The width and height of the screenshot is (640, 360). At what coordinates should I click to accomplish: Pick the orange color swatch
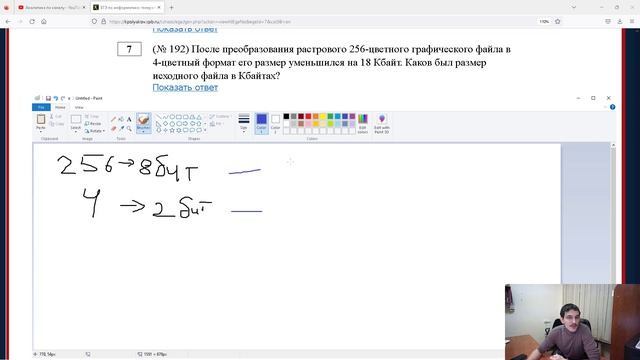coord(316,117)
